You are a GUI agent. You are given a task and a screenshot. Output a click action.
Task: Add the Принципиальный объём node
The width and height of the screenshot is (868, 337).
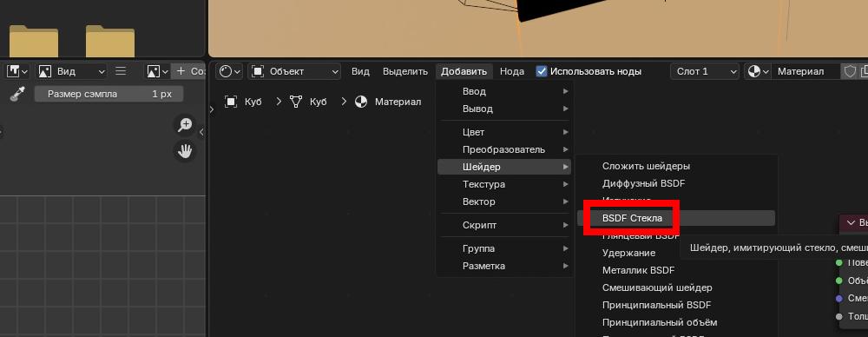pyautogui.click(x=676, y=322)
